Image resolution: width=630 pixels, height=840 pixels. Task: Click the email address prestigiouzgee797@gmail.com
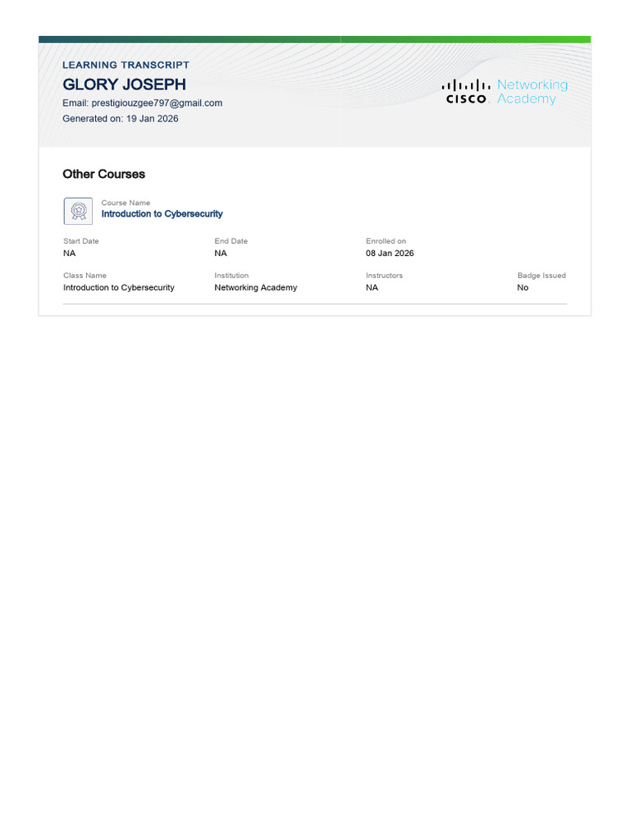click(157, 103)
